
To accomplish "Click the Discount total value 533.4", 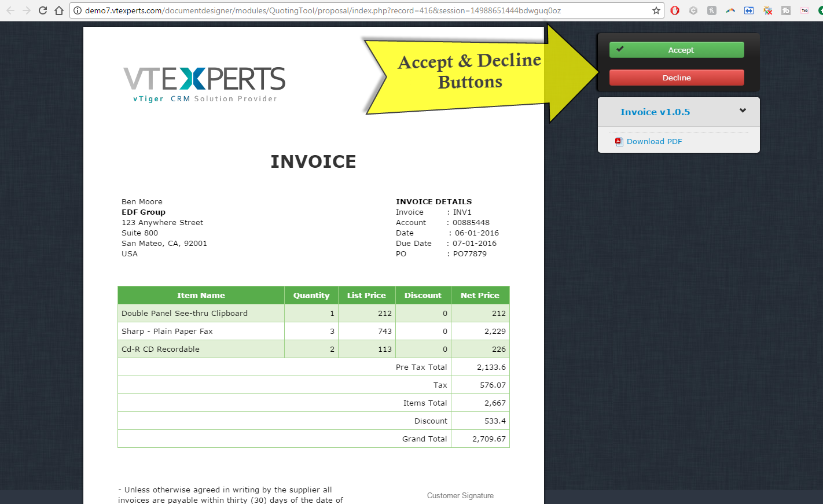I will (495, 421).
